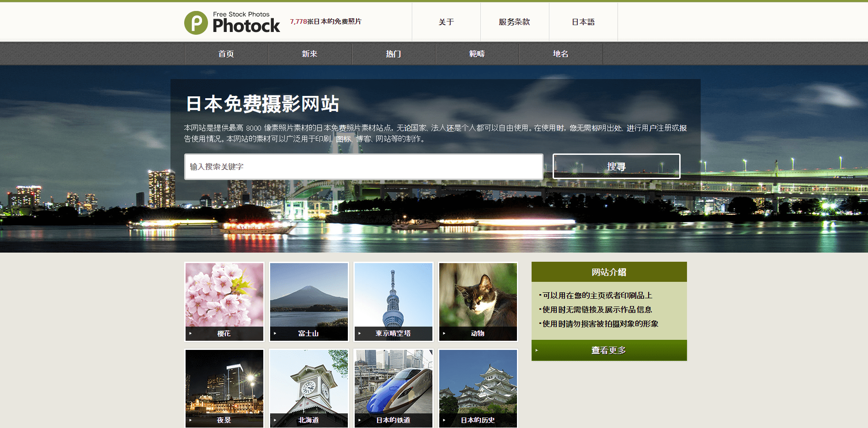Open the 地名 place names menu
The width and height of the screenshot is (868, 428).
(561, 54)
